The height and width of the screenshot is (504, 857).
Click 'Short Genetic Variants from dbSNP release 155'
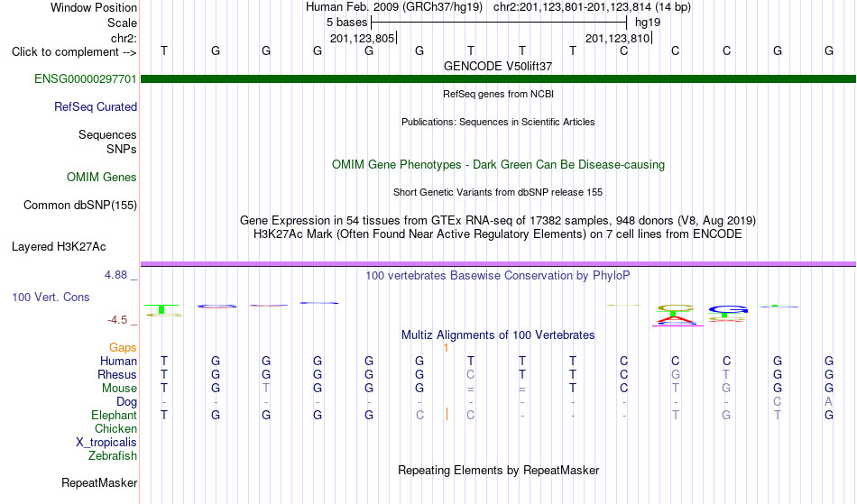click(x=498, y=192)
